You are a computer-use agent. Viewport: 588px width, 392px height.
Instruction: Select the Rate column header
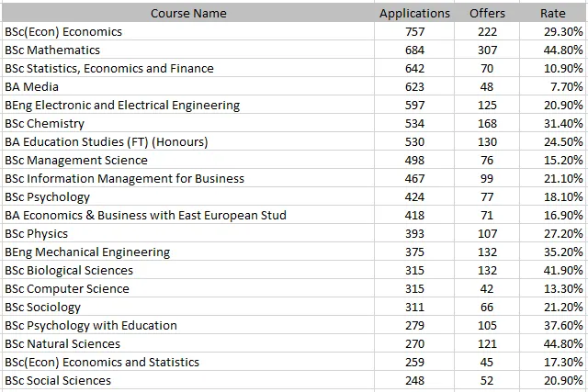tap(553, 13)
